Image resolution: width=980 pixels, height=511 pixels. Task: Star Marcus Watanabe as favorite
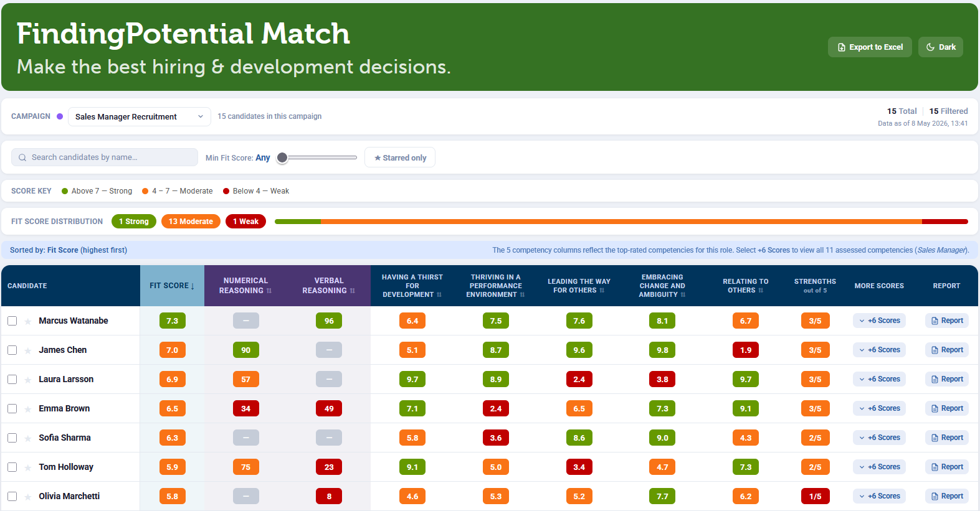click(28, 321)
